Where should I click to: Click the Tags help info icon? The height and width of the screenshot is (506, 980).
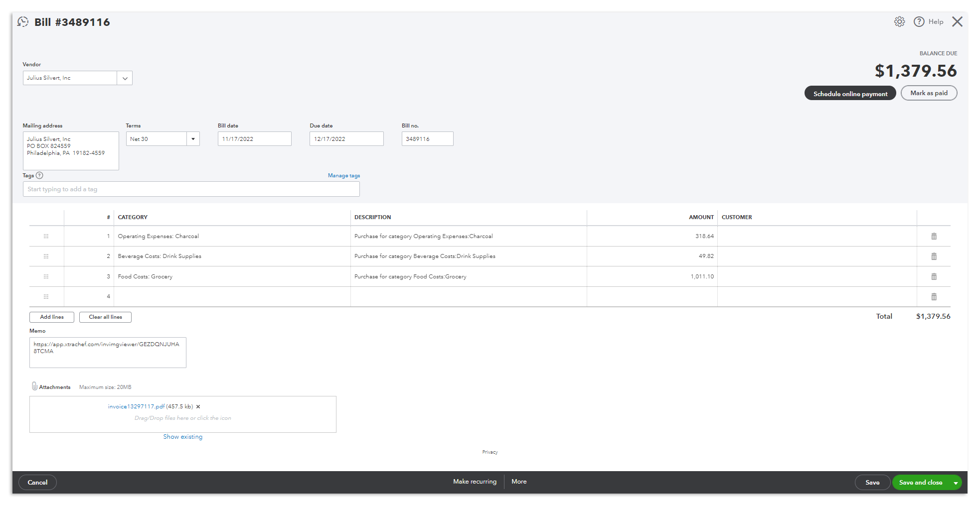[40, 175]
